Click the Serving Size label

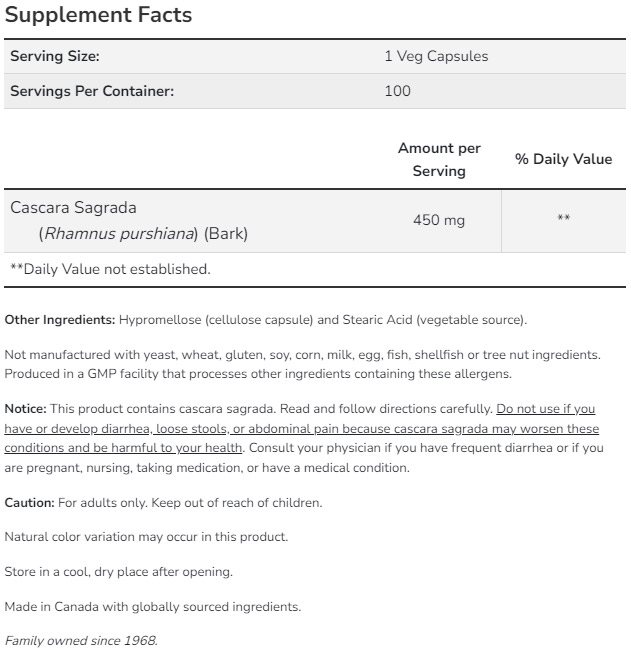[x=55, y=57]
